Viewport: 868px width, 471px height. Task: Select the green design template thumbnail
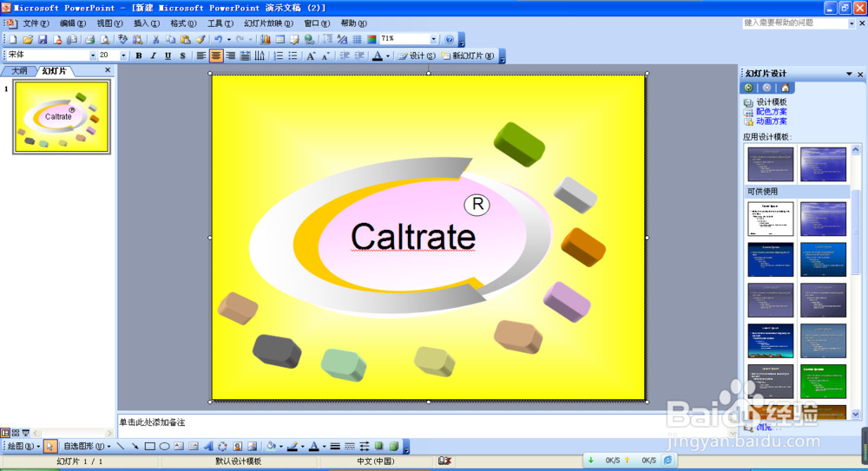coord(823,382)
